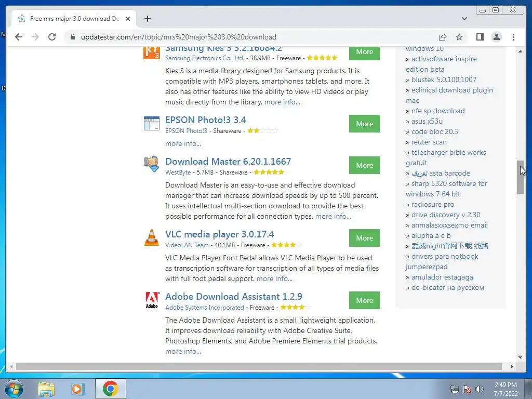Click More button for Download Master
532x399 pixels.
pos(364,165)
